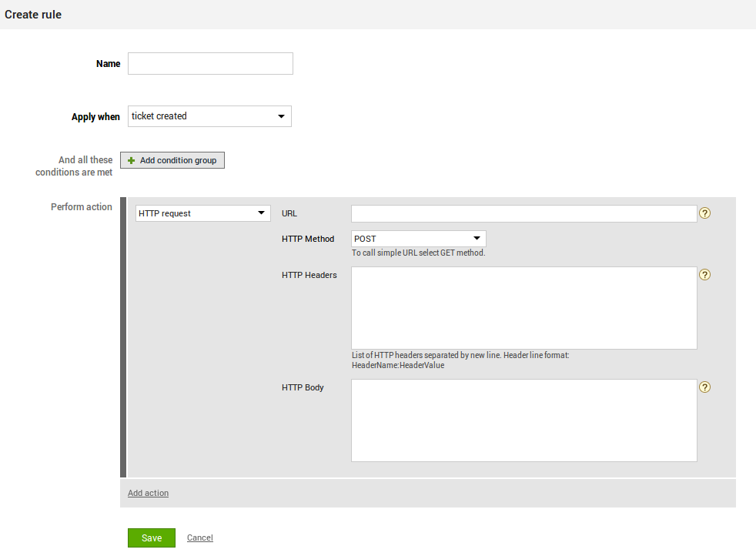
Task: Click the 'Name' field label
Action: tap(108, 64)
